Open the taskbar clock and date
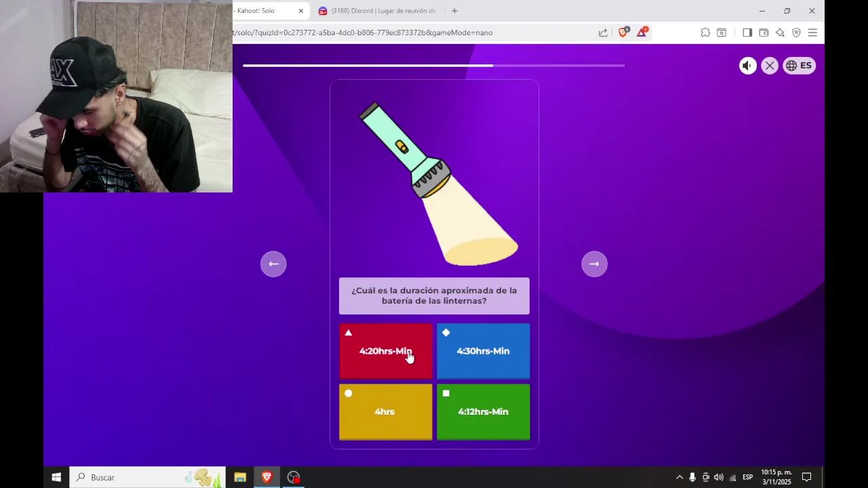Screen dimensions: 868x488 (x=776, y=477)
